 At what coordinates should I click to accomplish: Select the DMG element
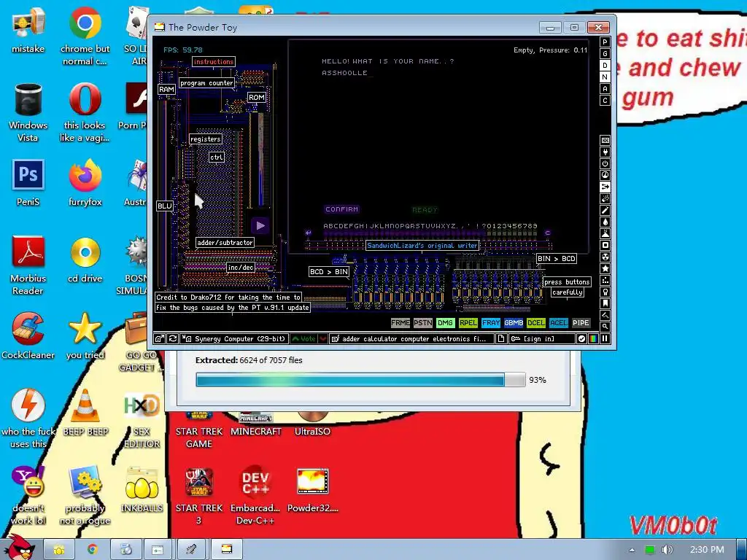click(446, 323)
